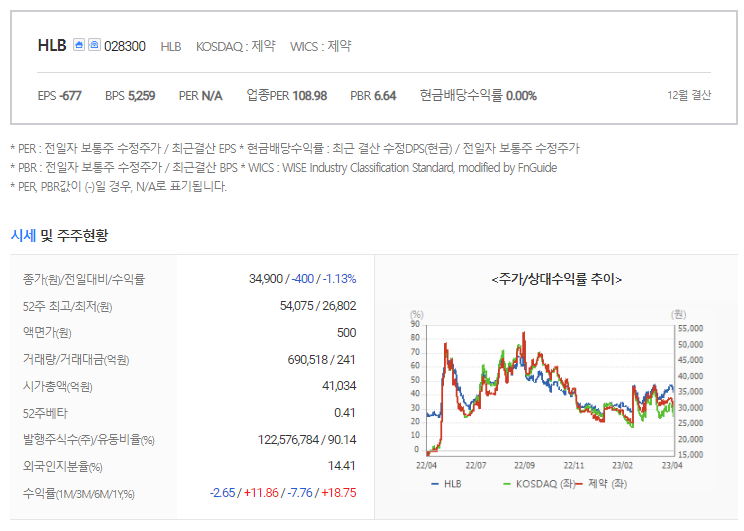
Task: Open the company homepage house icon
Action: (79, 45)
